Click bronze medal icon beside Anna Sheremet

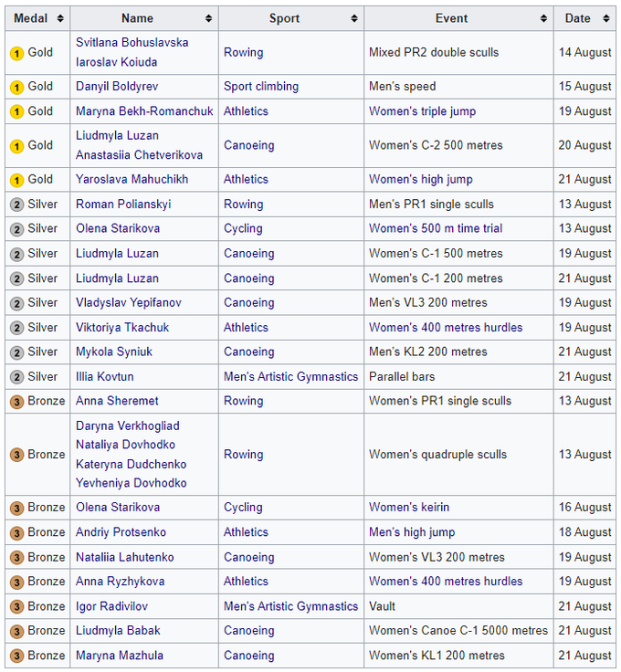click(16, 401)
